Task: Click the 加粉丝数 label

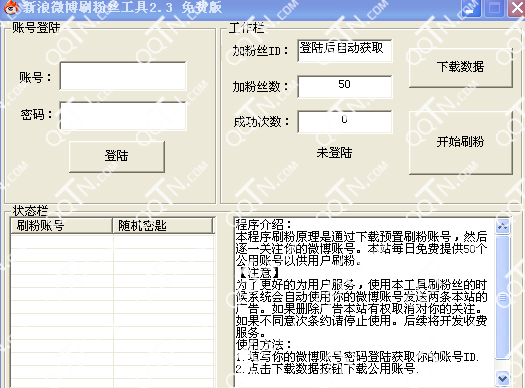Action: pyautogui.click(x=260, y=87)
